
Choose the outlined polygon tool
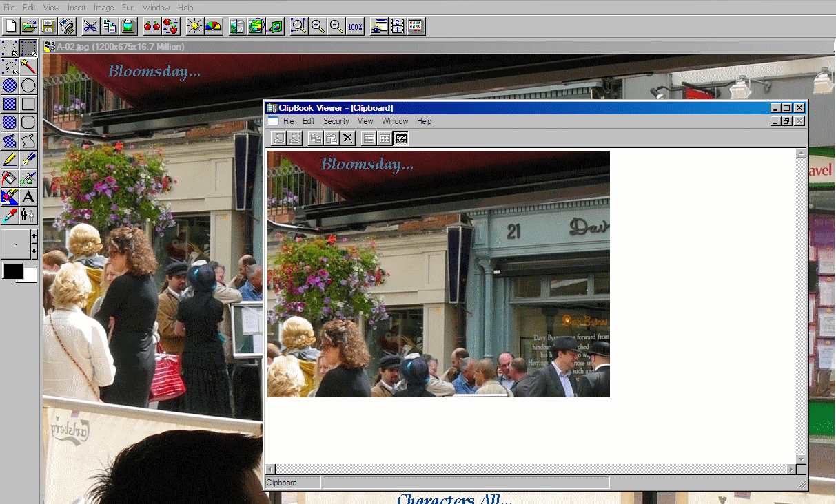[x=28, y=141]
